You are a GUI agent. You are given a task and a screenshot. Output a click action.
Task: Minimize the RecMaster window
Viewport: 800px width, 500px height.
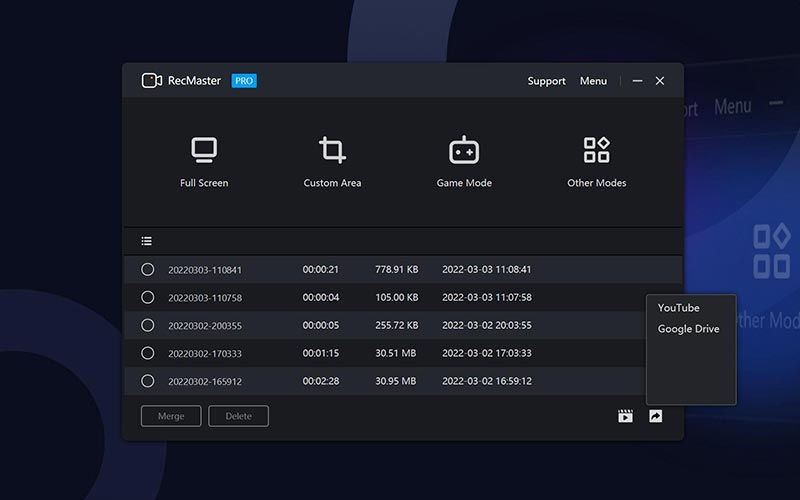coord(637,81)
